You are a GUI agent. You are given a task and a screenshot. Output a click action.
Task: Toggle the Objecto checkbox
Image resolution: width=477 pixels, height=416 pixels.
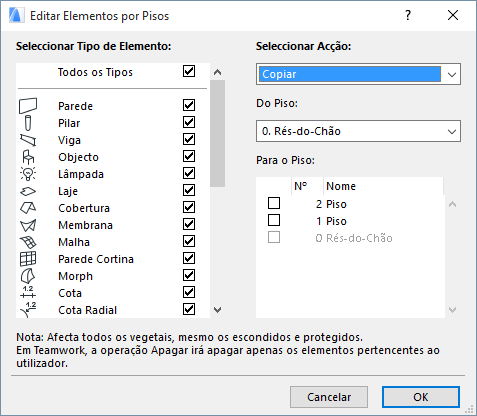(x=189, y=156)
